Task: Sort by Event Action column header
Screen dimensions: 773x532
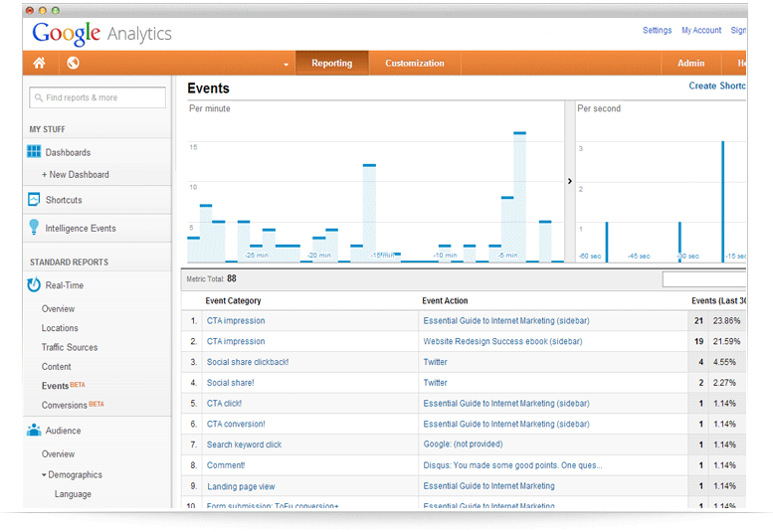Action: (445, 300)
